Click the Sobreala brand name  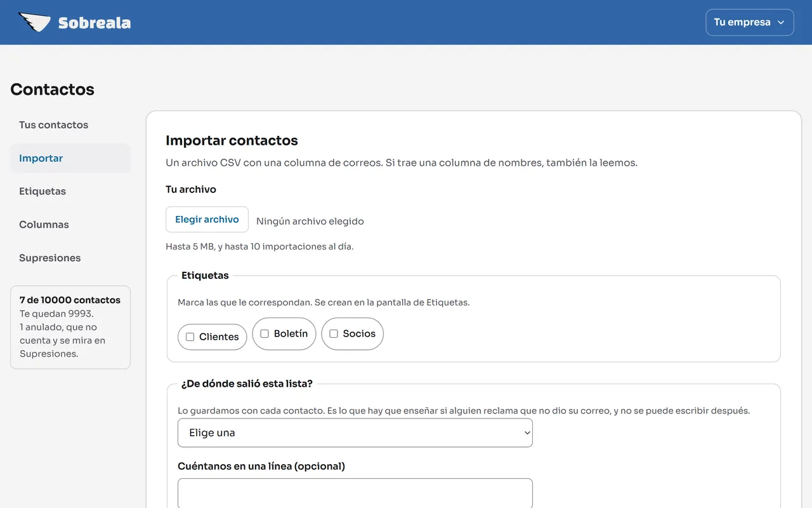point(95,23)
